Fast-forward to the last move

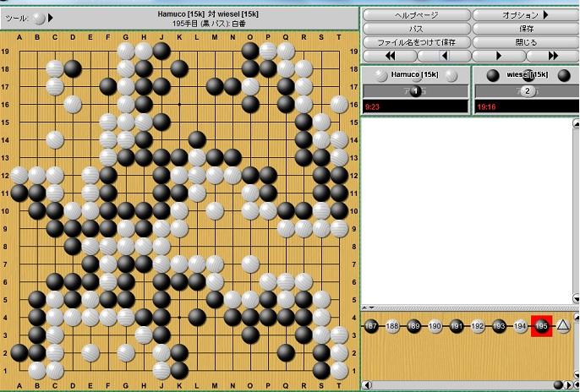[552, 55]
